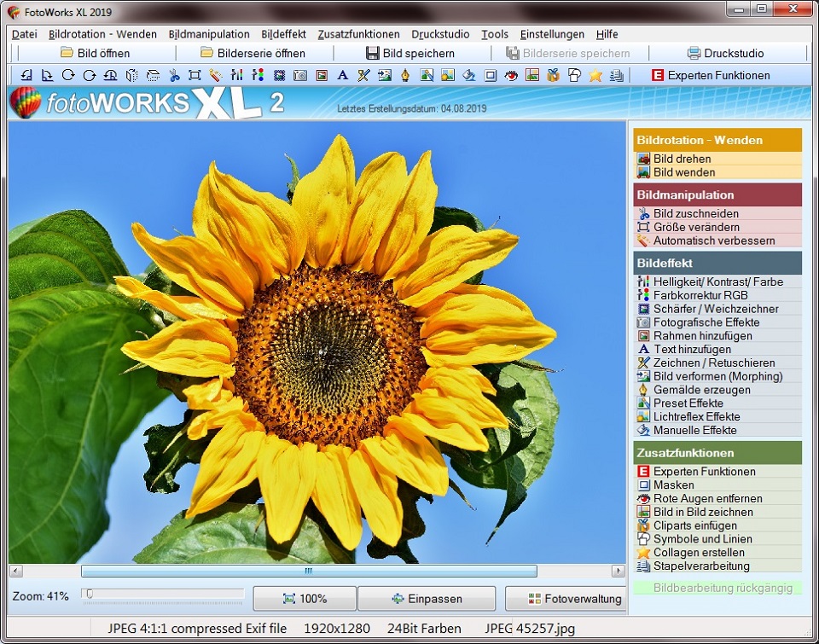The image size is (819, 644).
Task: Click the resize frame toolbar icon
Action: [195, 75]
